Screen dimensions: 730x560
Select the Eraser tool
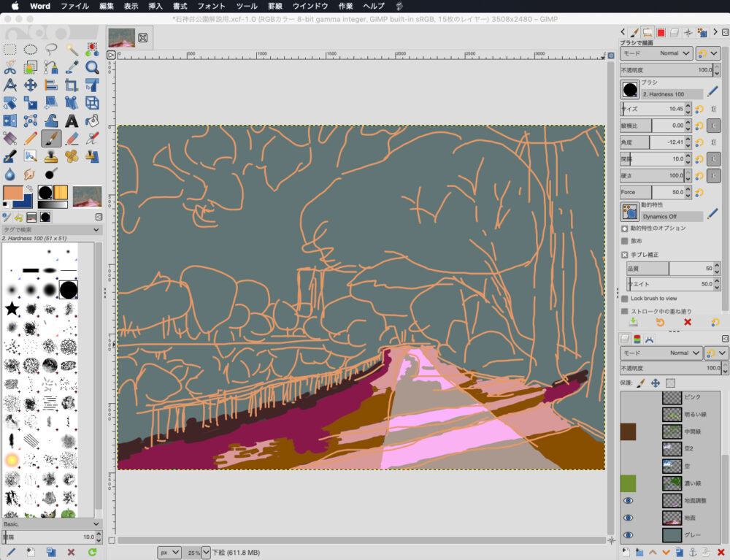(x=72, y=138)
